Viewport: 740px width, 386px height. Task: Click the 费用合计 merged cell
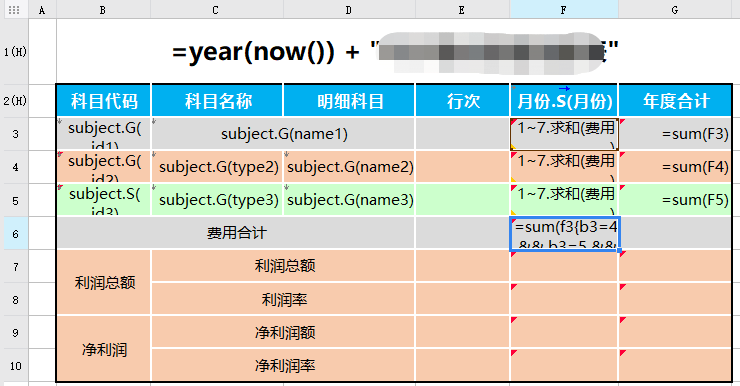[236, 233]
